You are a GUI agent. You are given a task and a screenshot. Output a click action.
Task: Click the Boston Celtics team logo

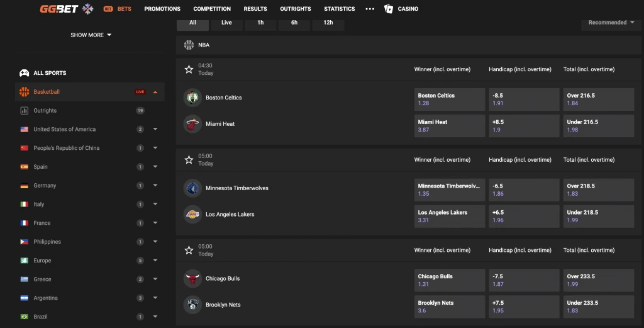[x=192, y=98]
